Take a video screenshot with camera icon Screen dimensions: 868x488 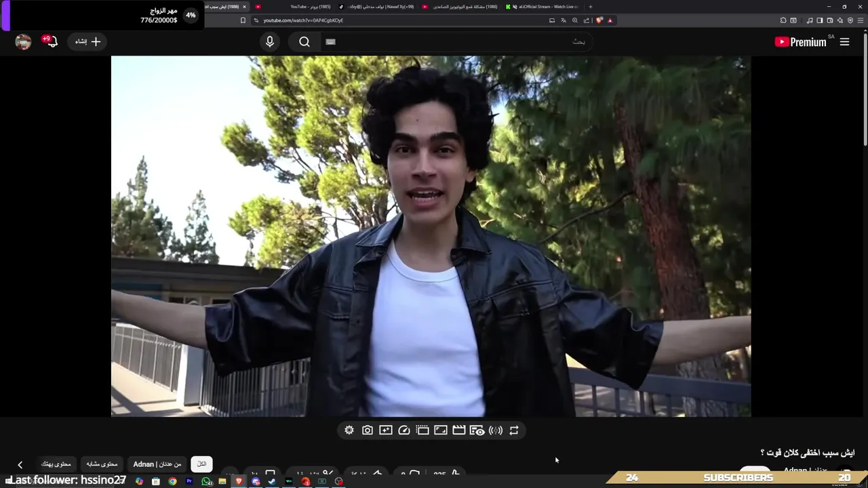click(368, 430)
